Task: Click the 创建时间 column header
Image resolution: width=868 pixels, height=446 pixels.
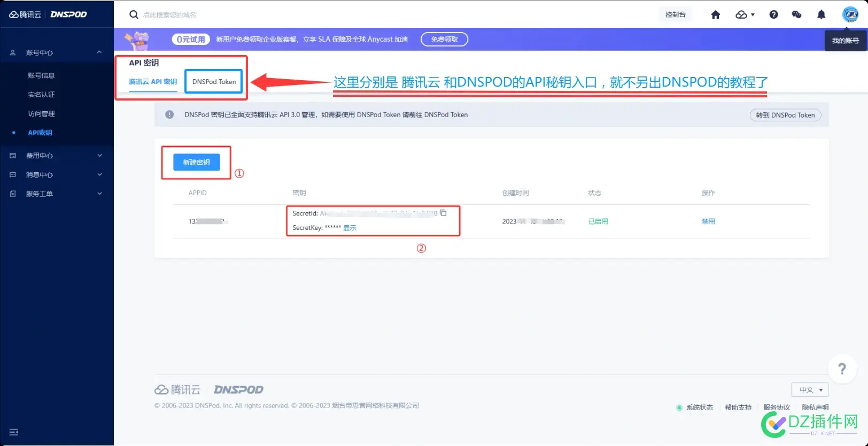Action: click(516, 193)
